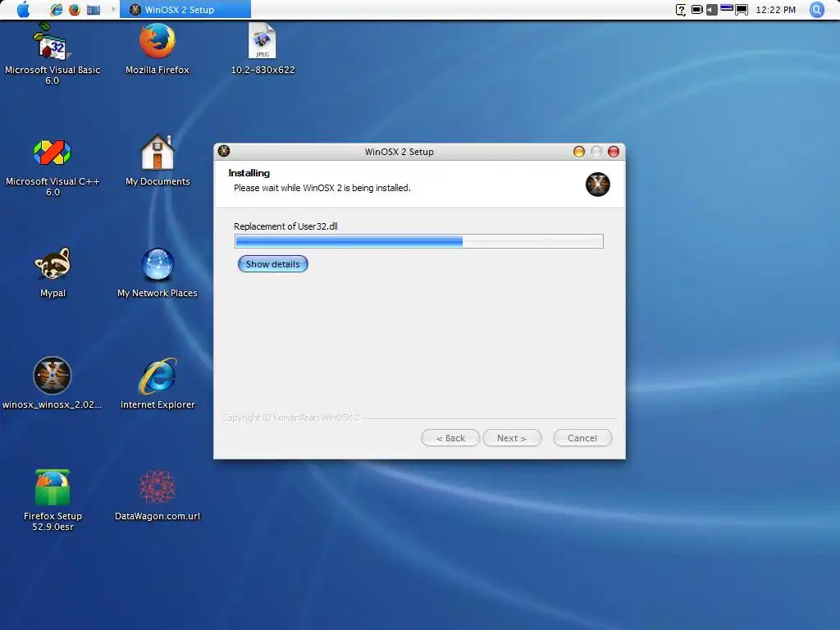840x630 pixels.
Task: Cancel the WinOSX 2 installation
Action: tap(582, 438)
